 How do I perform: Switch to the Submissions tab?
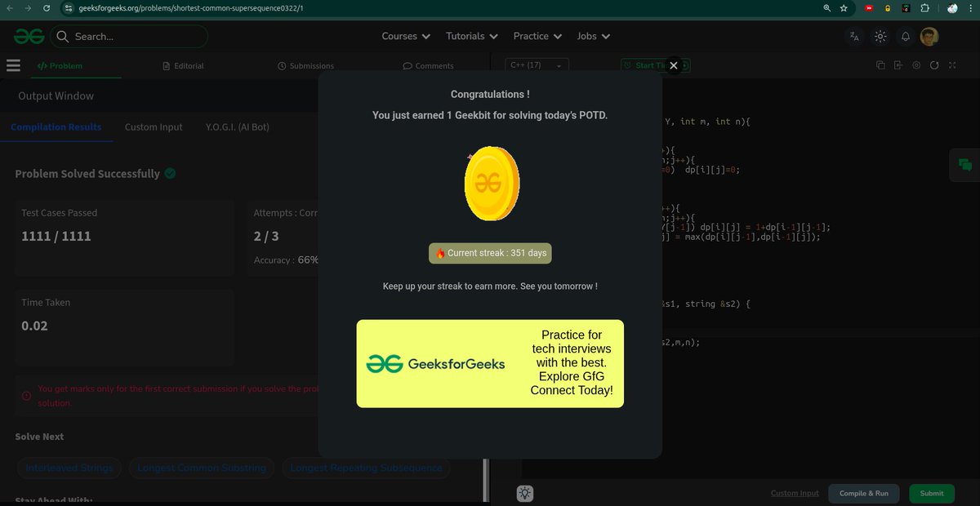(x=305, y=65)
